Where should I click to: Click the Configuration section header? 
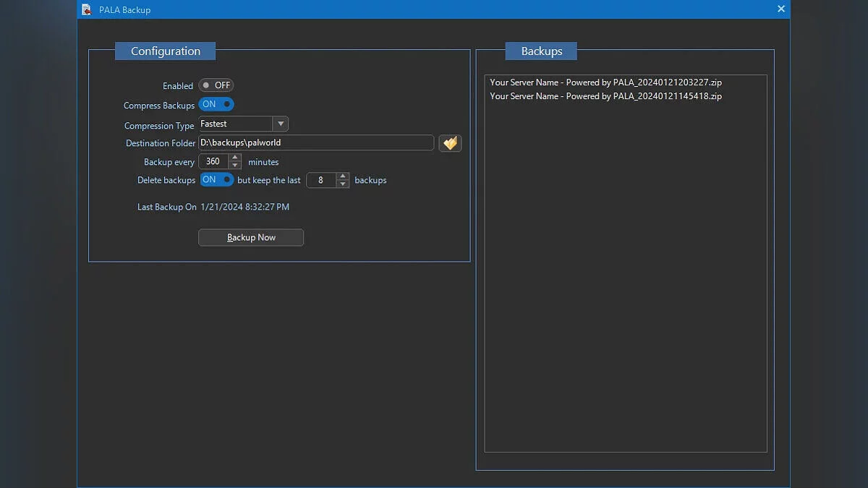[165, 51]
